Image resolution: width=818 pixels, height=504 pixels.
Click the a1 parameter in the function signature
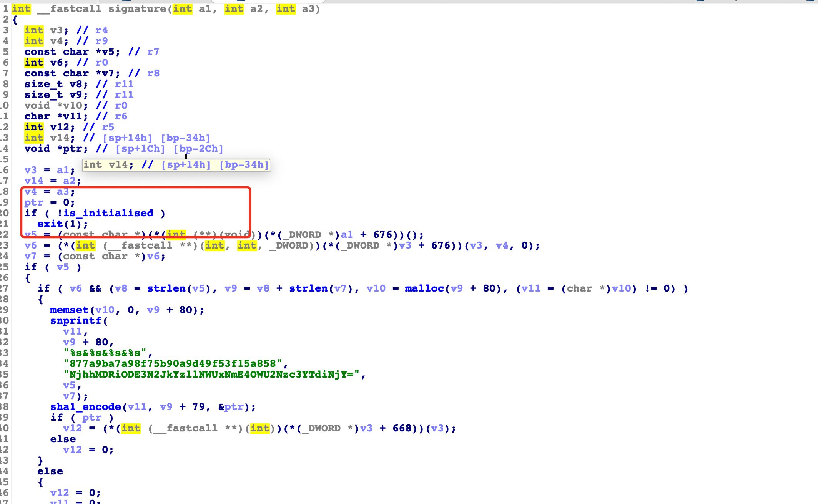(205, 9)
